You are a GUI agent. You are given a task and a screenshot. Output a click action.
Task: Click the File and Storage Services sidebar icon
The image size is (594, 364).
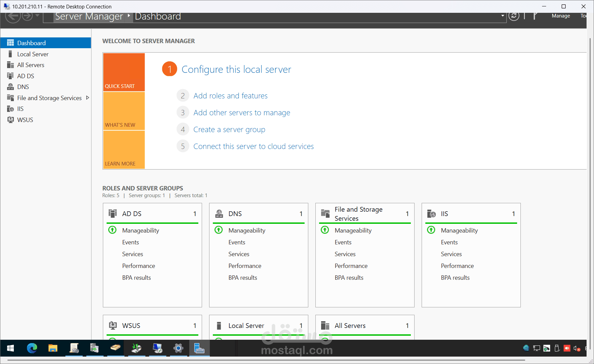[10, 98]
